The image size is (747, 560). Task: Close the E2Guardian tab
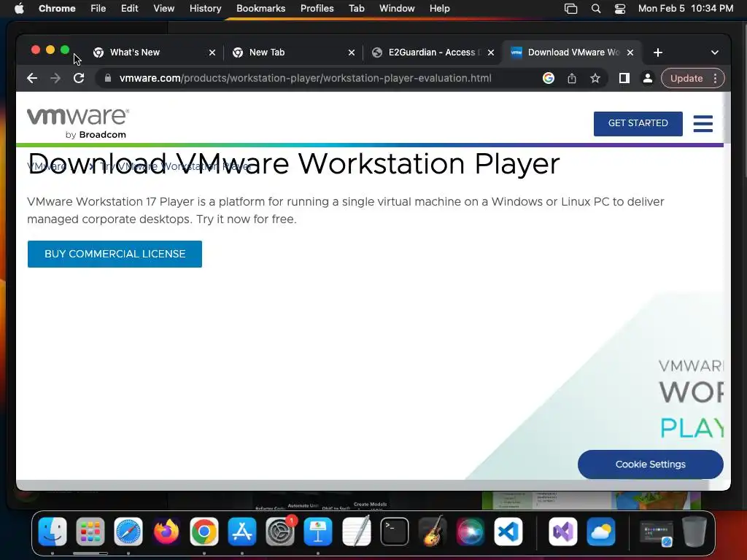click(x=491, y=52)
